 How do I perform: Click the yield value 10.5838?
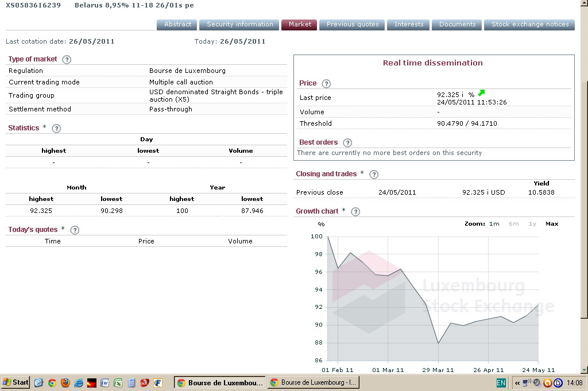[541, 192]
